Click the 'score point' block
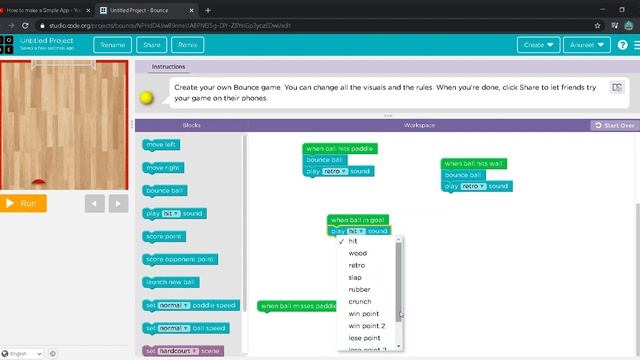The image size is (640, 360). [x=164, y=236]
